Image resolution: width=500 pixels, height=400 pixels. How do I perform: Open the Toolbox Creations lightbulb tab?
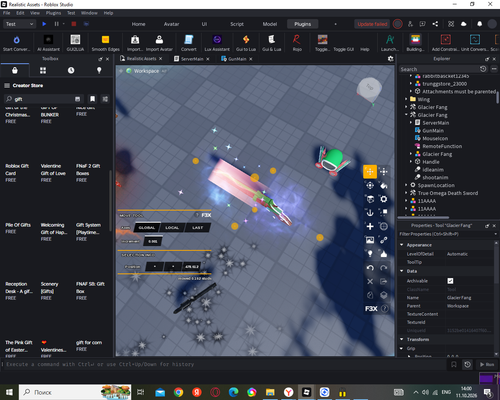coord(99,70)
